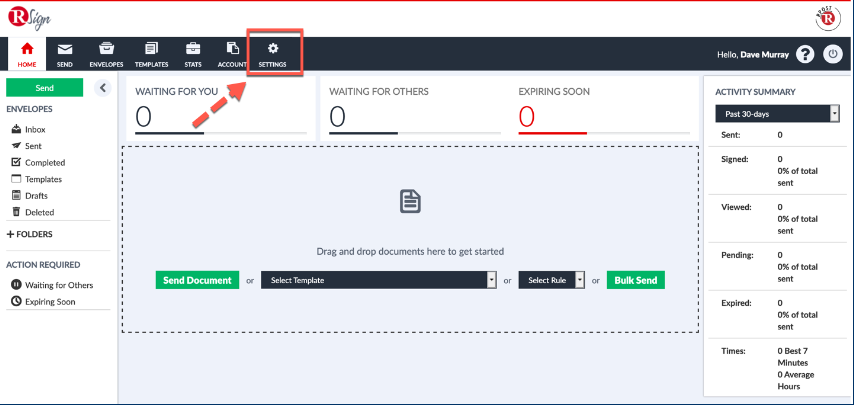Image resolution: width=854 pixels, height=405 pixels.
Task: Go to the Envelopes tab
Action: pyautogui.click(x=106, y=54)
